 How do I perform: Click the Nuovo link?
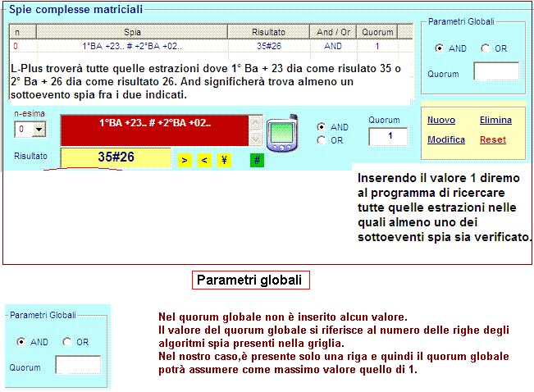(x=441, y=120)
